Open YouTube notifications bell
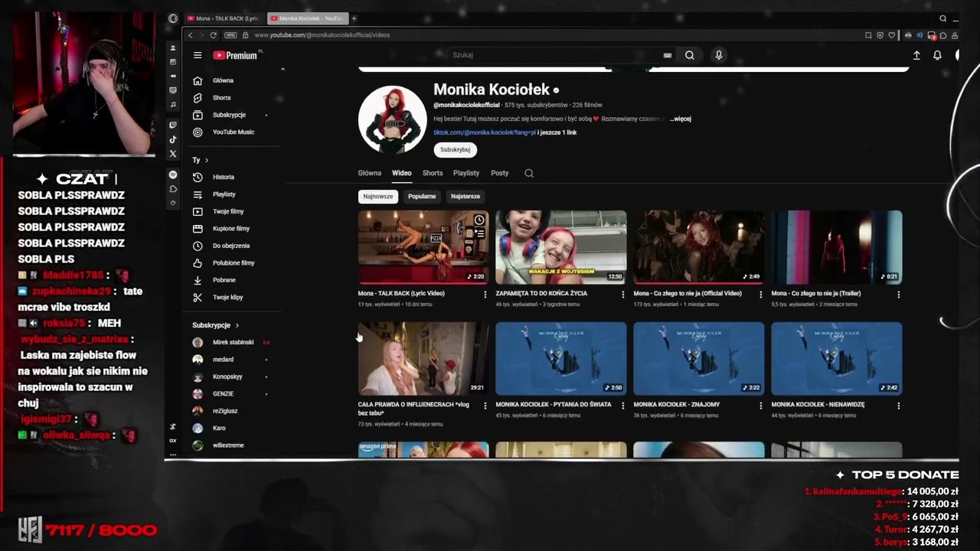Screen dimensions: 980x551 pyautogui.click(x=937, y=55)
